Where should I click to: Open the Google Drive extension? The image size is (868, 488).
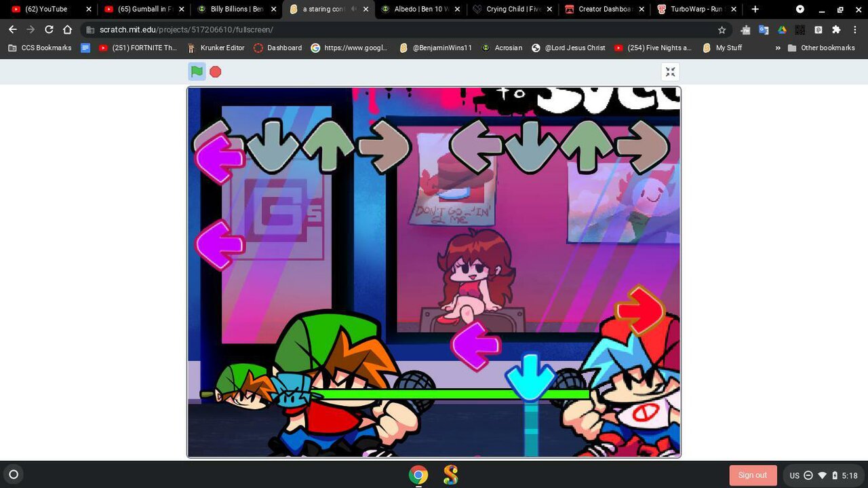tap(782, 30)
